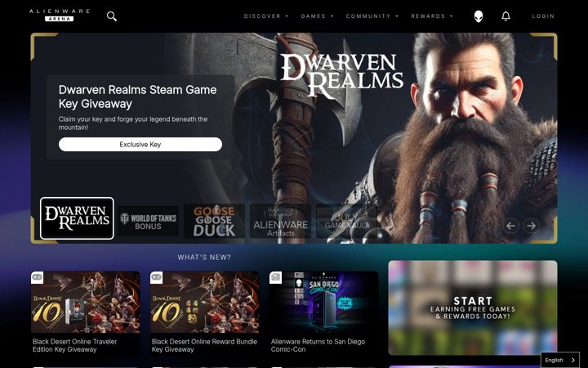This screenshot has height=368, width=588.
Task: Expand the Discover dropdown menu
Action: pos(266,16)
